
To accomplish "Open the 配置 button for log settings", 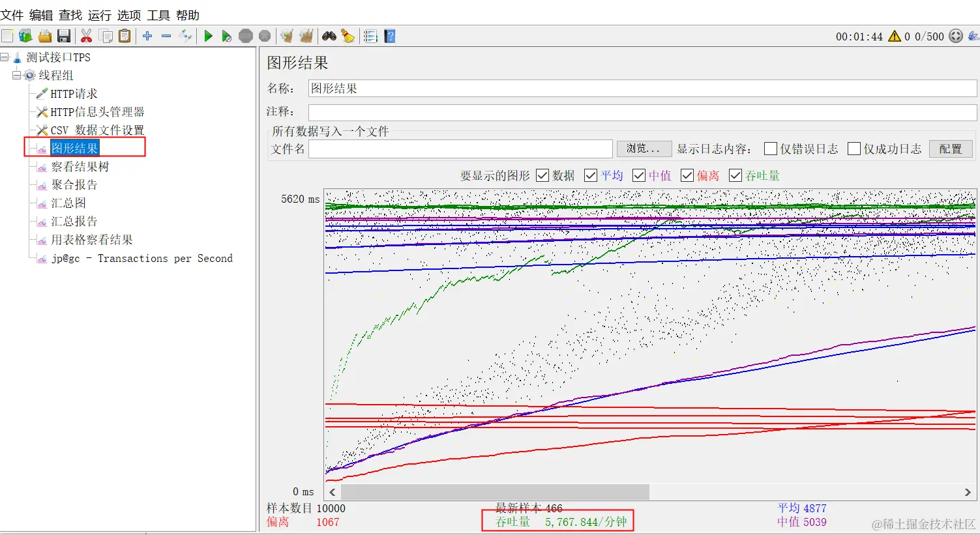I will 950,149.
